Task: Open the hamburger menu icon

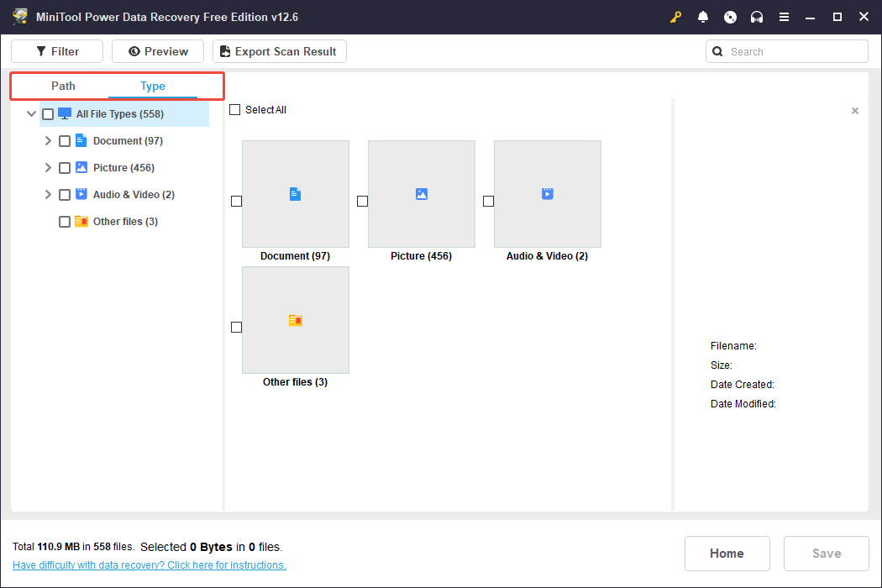Action: point(784,17)
